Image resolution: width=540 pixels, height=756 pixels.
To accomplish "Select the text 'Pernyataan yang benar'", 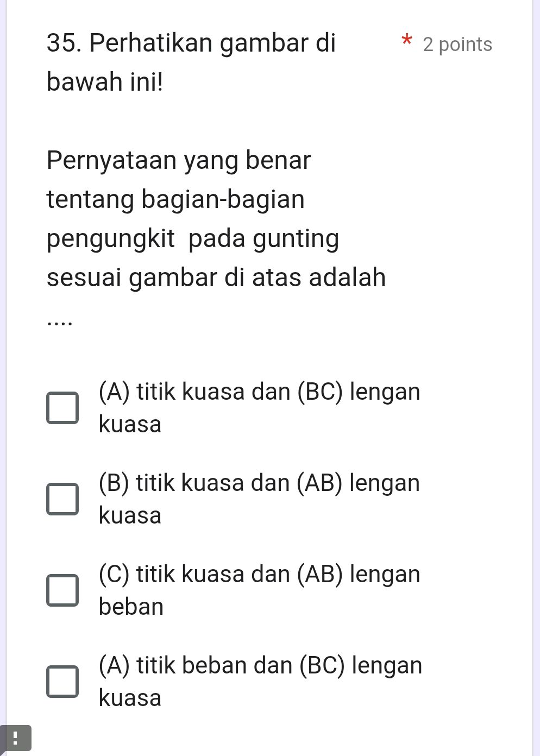I will point(178,159).
